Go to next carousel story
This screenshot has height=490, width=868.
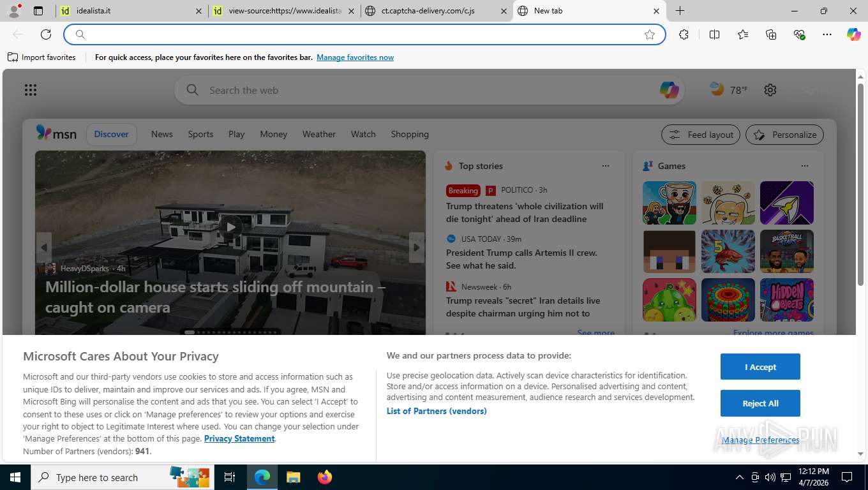pyautogui.click(x=417, y=248)
